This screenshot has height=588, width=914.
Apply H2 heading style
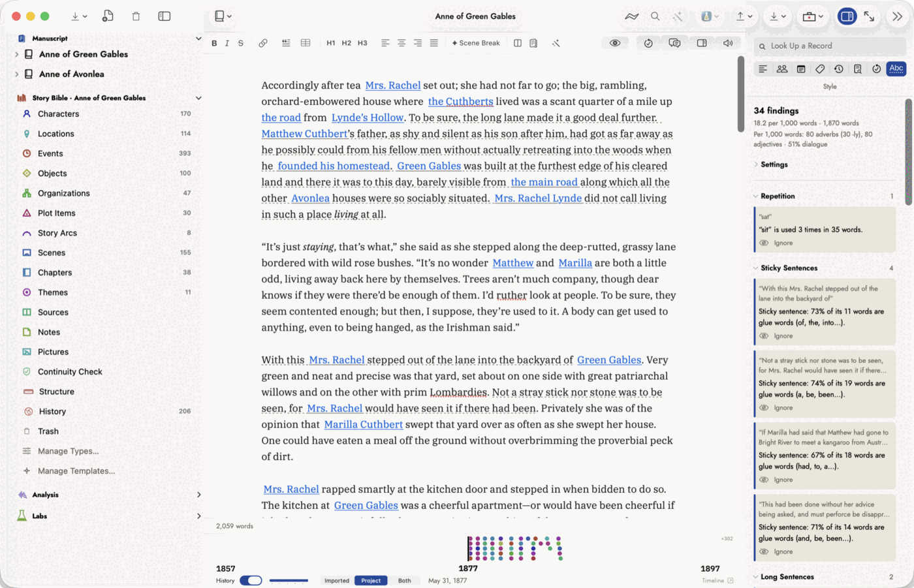347,43
